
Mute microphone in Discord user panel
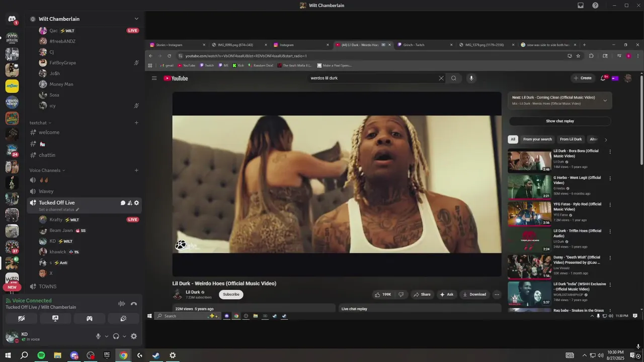tap(98, 336)
